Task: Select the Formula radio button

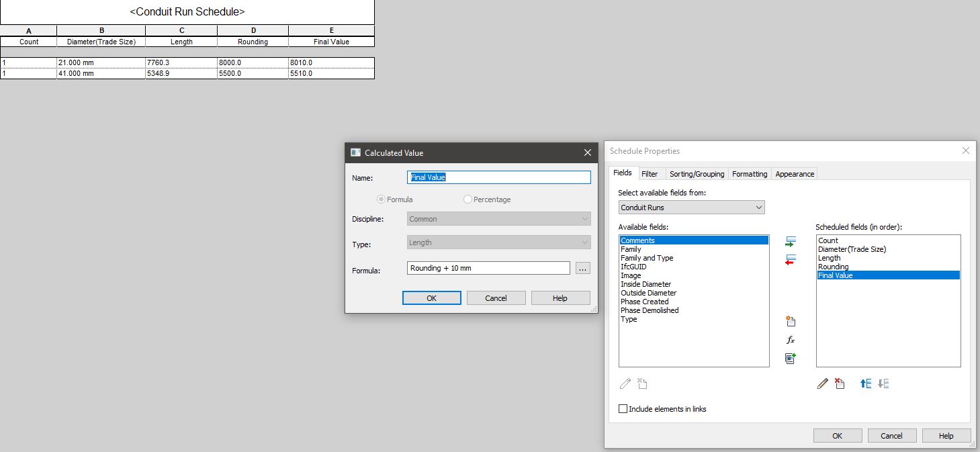Action: [x=381, y=199]
